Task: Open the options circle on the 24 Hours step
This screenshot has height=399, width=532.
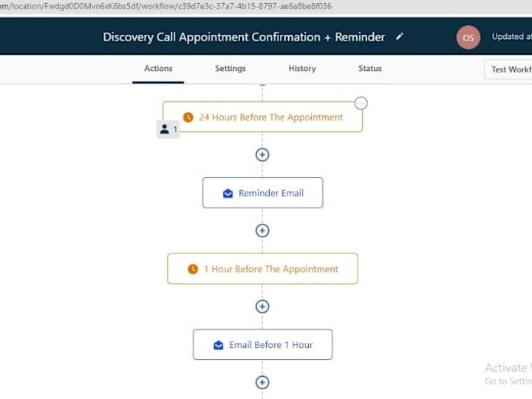Action: pos(361,103)
